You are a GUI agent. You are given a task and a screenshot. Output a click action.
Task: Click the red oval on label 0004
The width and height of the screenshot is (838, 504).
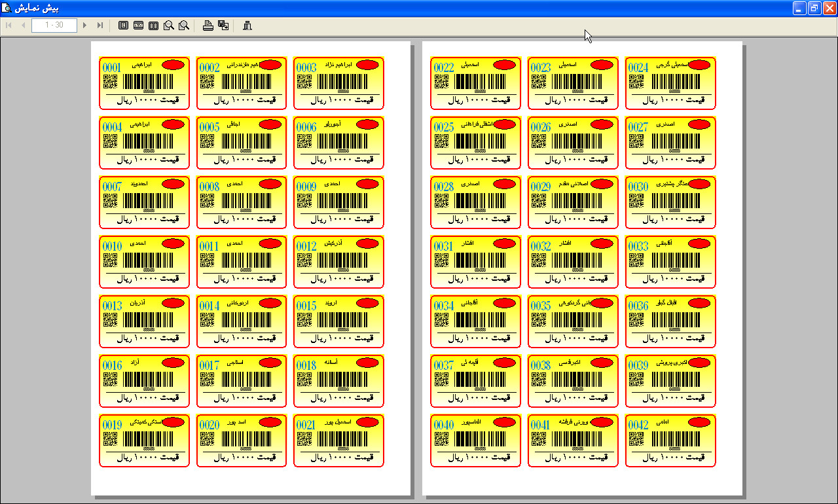[x=173, y=124]
